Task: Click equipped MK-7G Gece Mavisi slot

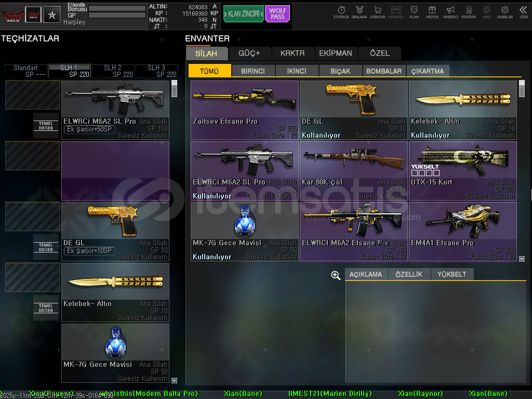Action: click(115, 353)
